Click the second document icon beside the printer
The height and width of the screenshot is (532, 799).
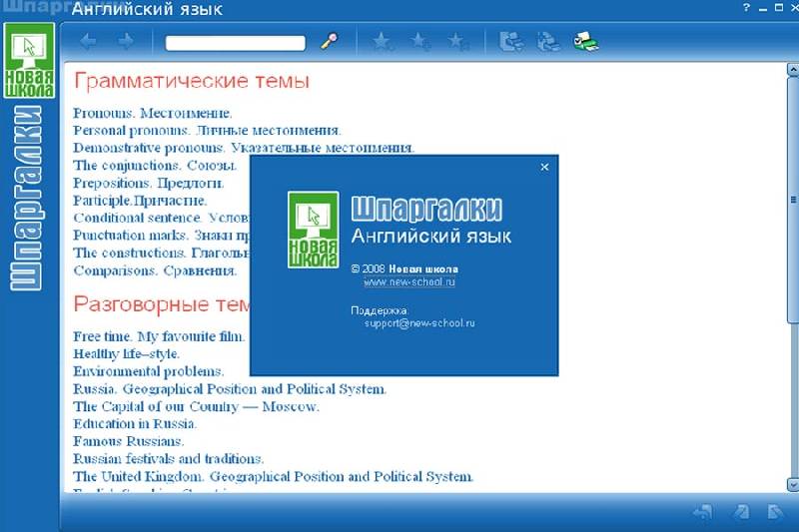(548, 42)
